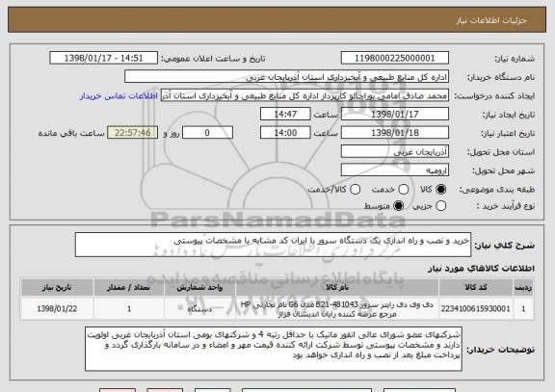
Task: Click the buyer notes text area
Action: (274, 349)
